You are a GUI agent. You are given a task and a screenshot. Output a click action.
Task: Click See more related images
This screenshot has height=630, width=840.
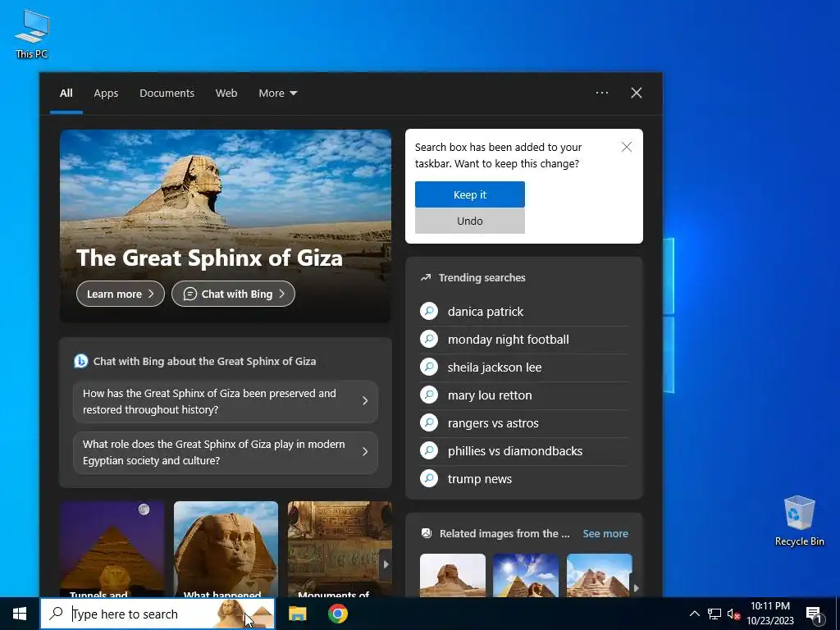(605, 533)
